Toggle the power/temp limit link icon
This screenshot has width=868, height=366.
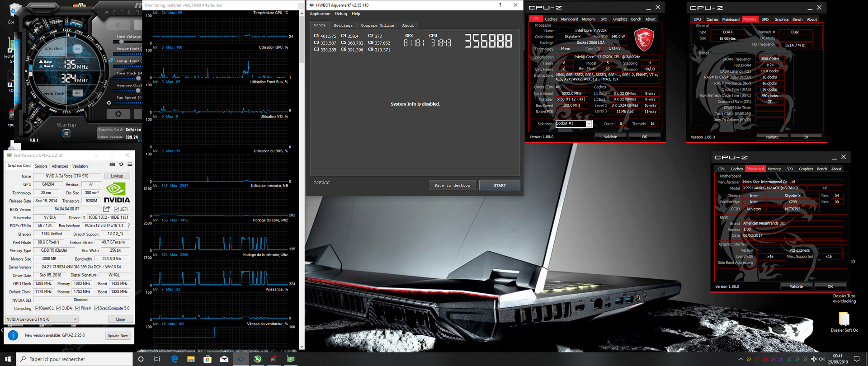[111, 60]
